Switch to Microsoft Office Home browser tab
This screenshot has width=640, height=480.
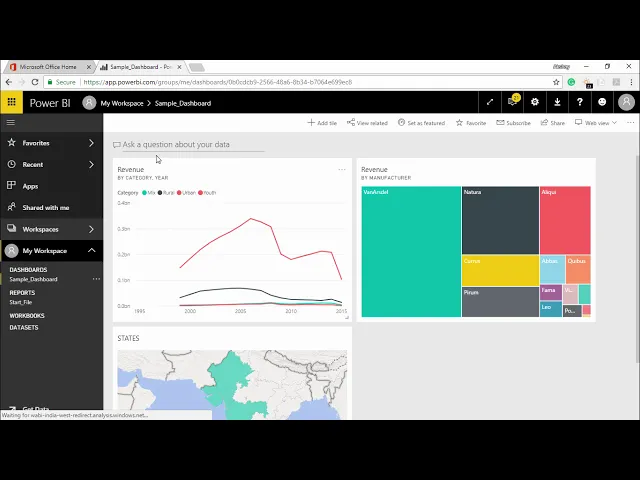pyautogui.click(x=48, y=67)
